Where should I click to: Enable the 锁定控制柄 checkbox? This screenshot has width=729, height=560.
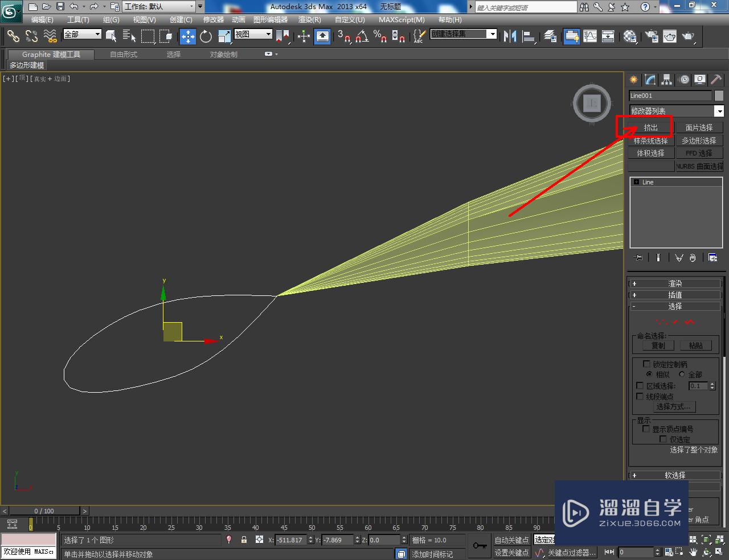[646, 364]
